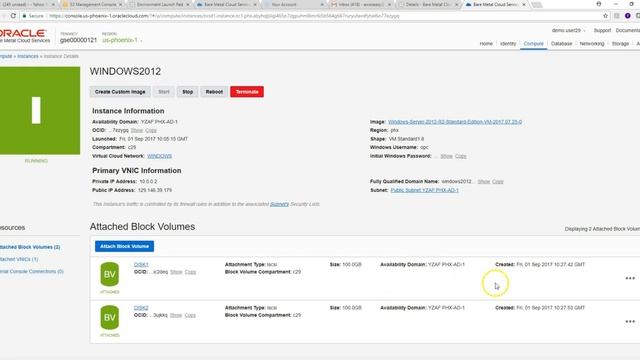Screen dimensions: 640x360
Task: Click the green WINDOWS2012 instance thumbnail
Action: click(40, 111)
